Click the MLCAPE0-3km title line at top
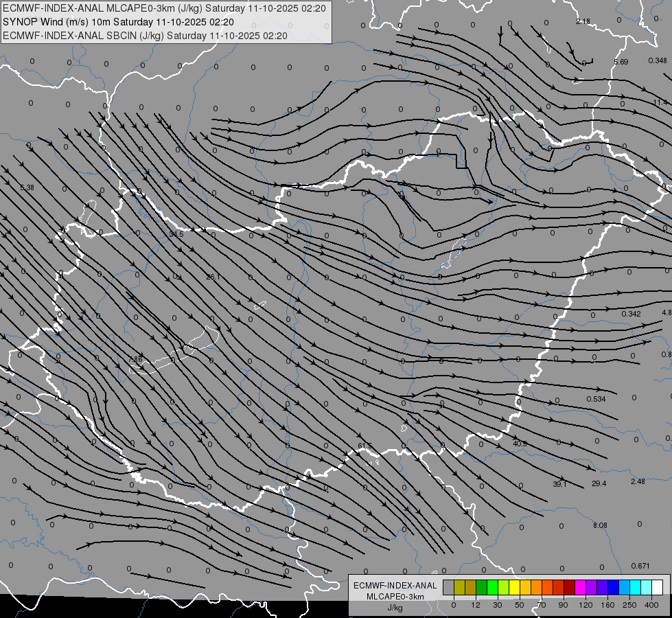Viewport: 672px width, 618px height. [164, 8]
